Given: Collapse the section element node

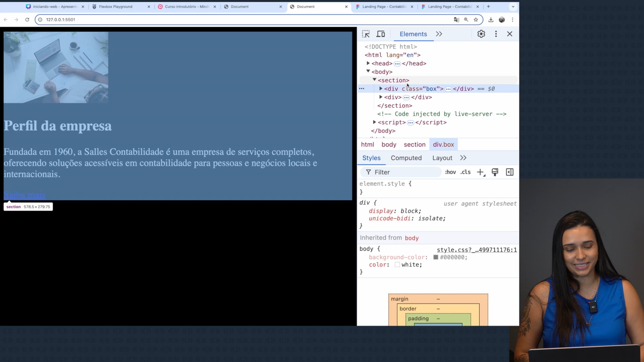Looking at the screenshot, I should pyautogui.click(x=374, y=80).
